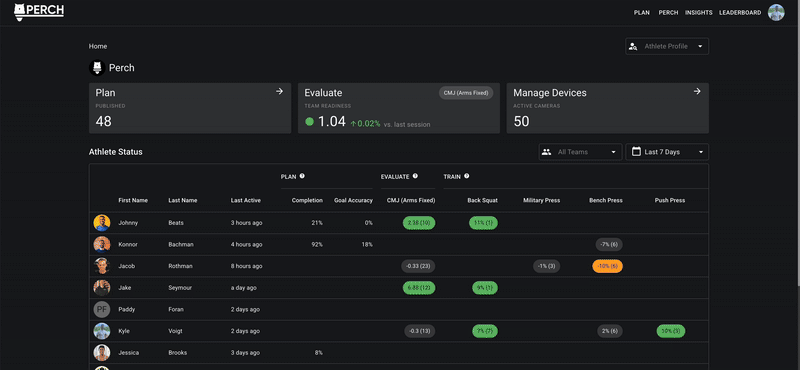The height and width of the screenshot is (370, 800).
Task: Open the PLAN menu in top navigation
Action: 642,13
